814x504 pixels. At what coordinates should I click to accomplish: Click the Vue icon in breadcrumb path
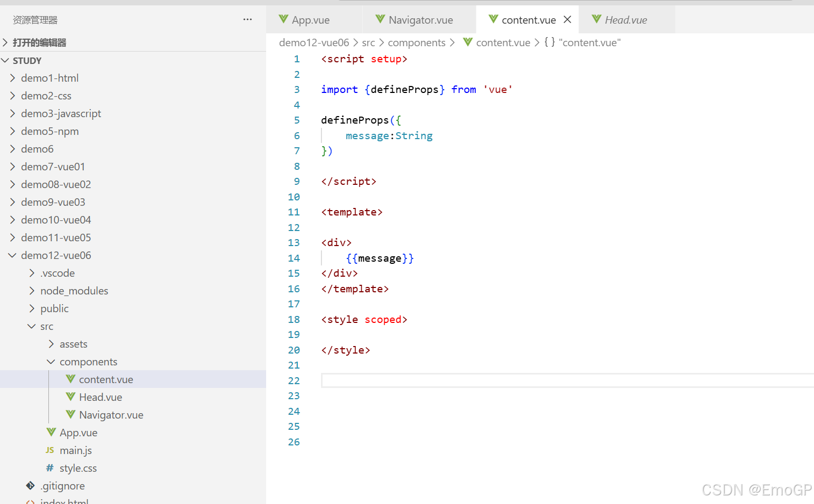(x=468, y=42)
